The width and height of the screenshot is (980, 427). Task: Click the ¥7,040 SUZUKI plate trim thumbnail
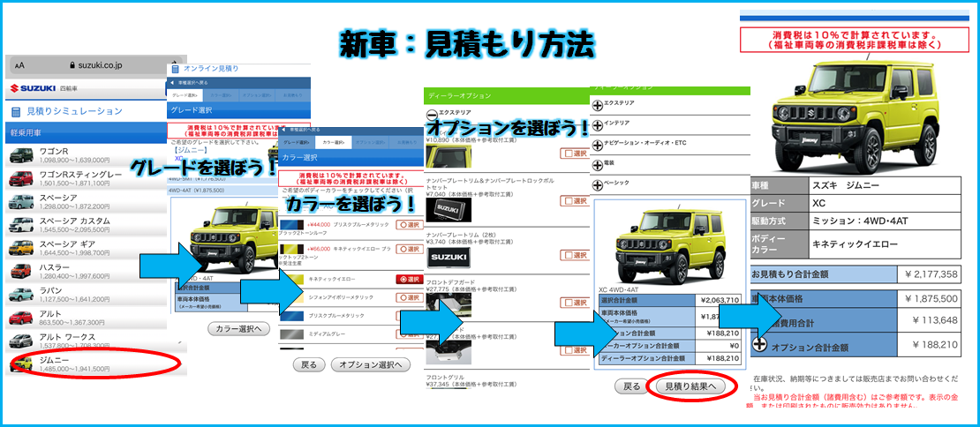(x=449, y=210)
